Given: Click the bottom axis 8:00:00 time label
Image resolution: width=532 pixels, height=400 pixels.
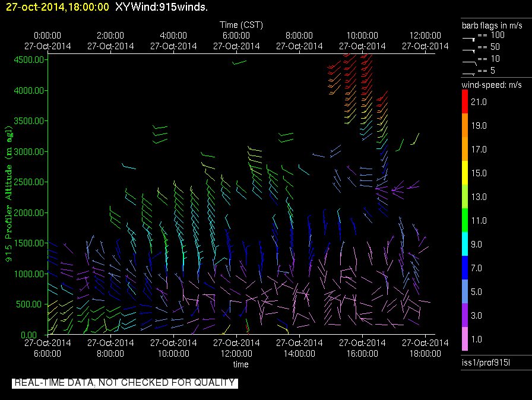Looking at the screenshot, I should pyautogui.click(x=110, y=354).
